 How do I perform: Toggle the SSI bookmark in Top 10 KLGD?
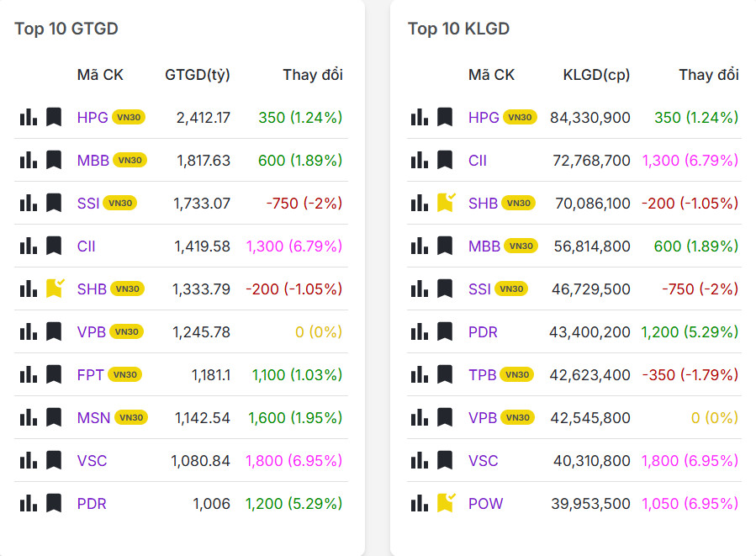click(x=445, y=289)
